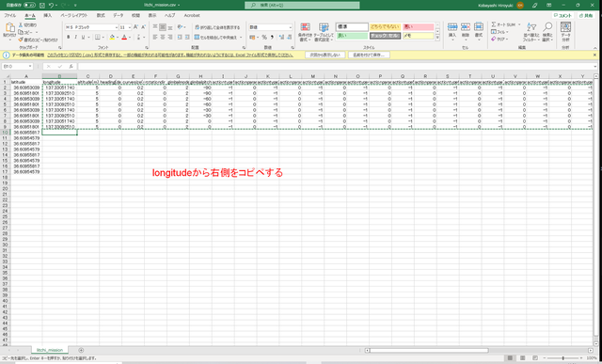Click the top align icon
This screenshot has width=602, height=364.
155,27
